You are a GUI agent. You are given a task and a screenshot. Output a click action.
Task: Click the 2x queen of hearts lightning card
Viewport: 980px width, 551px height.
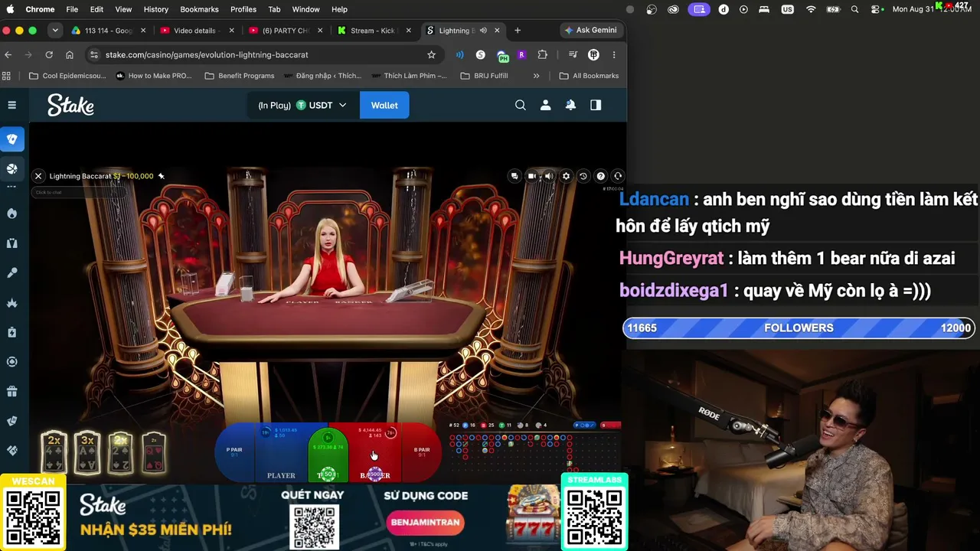[154, 452]
